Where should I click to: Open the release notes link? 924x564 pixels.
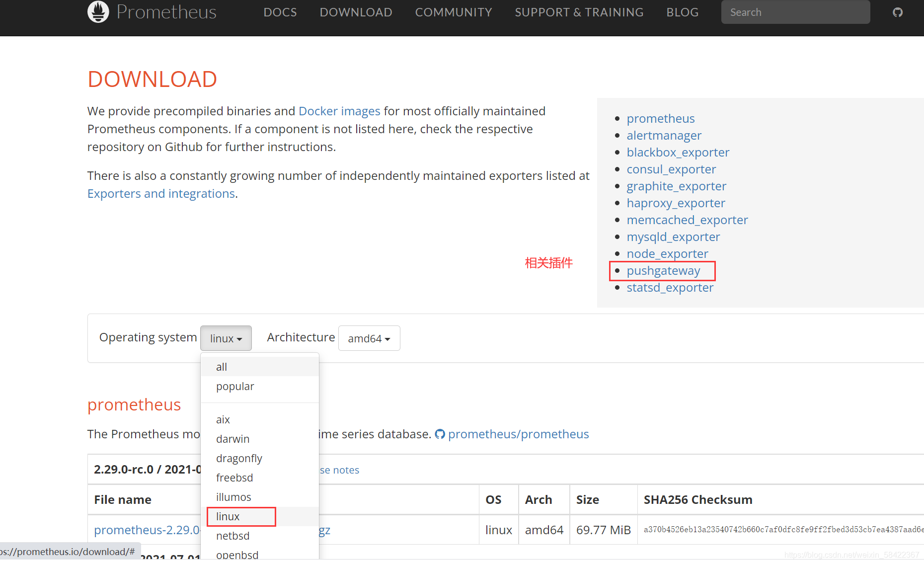click(339, 470)
